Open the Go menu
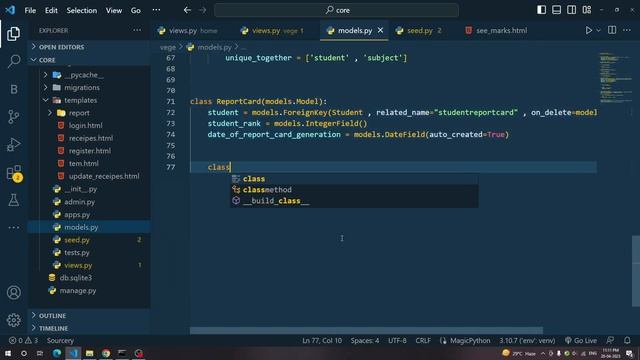The width and height of the screenshot is (640, 360). point(136,10)
